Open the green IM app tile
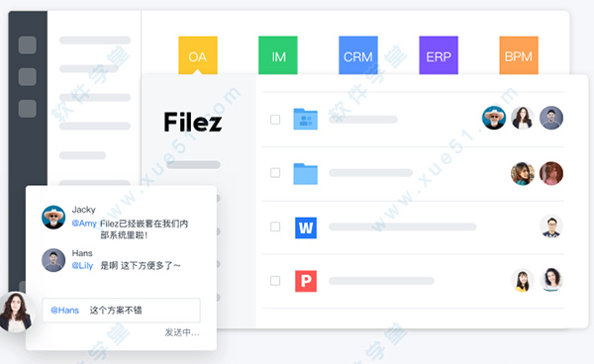This screenshot has width=594, height=364. [278, 55]
